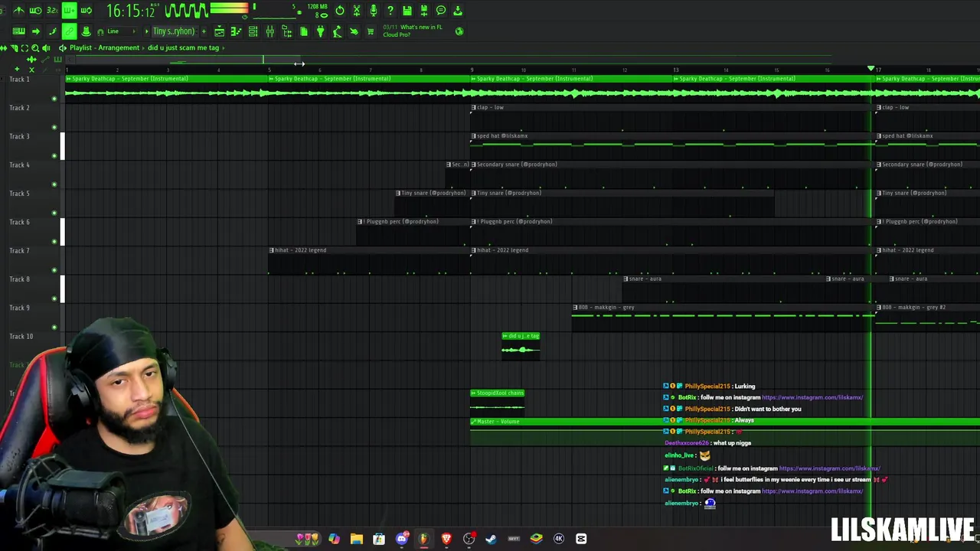Open File Explorer from the taskbar
This screenshot has width=980, height=551.
357,539
